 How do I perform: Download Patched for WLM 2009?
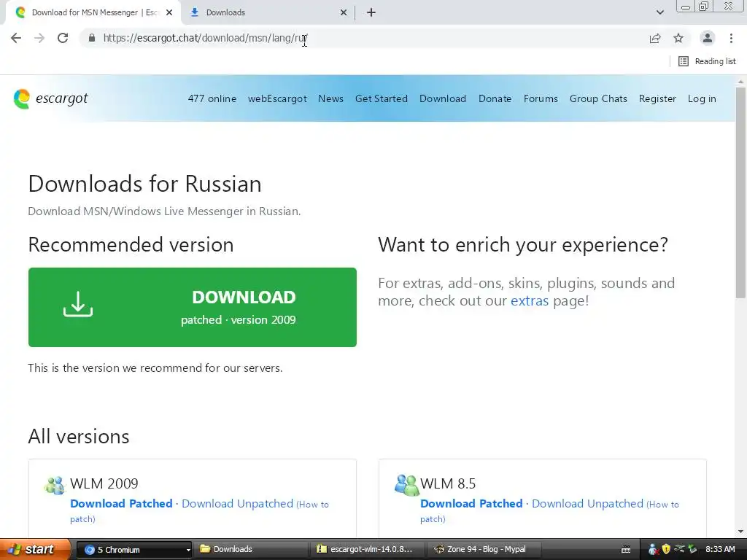[x=121, y=503]
